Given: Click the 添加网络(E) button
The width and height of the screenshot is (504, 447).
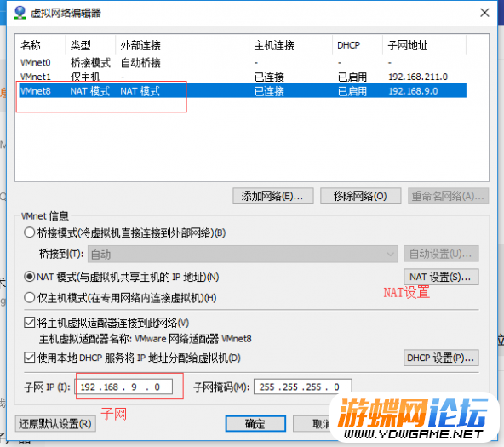Looking at the screenshot, I should tap(273, 196).
